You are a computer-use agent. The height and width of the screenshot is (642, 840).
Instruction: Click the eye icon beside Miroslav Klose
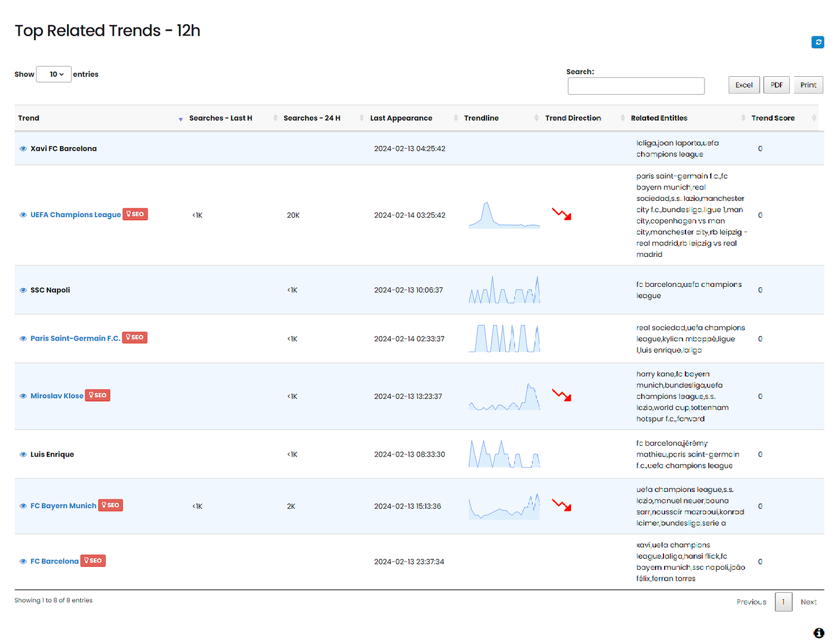click(x=23, y=396)
